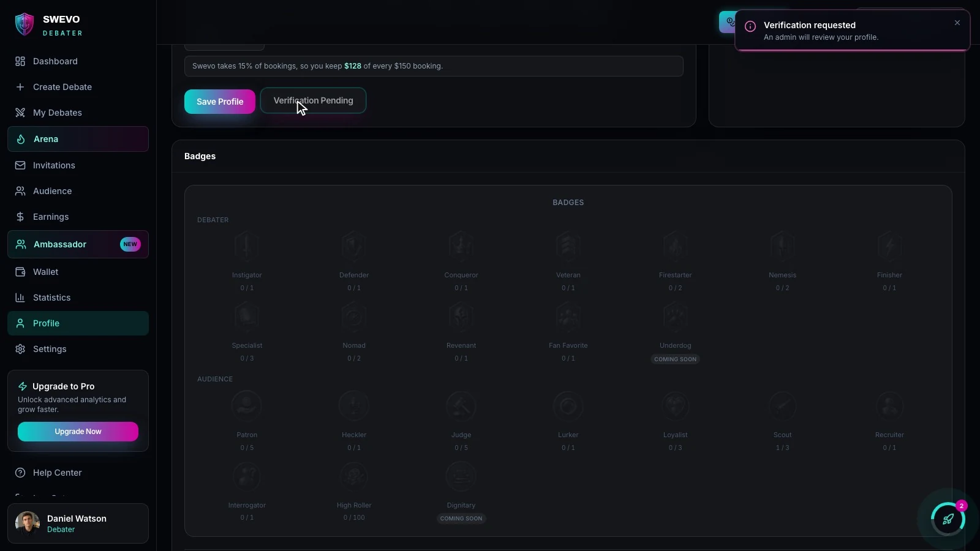Click Daniel Watson's avatar photo

(x=28, y=523)
